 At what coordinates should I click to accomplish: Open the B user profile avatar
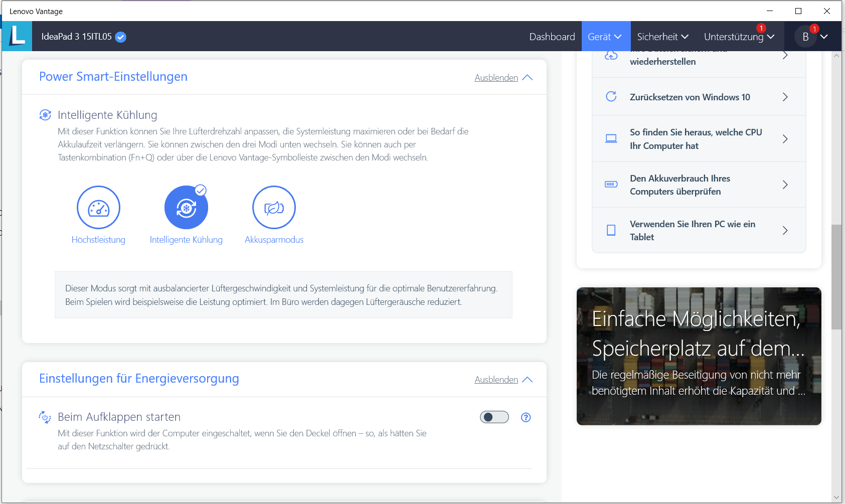click(805, 37)
